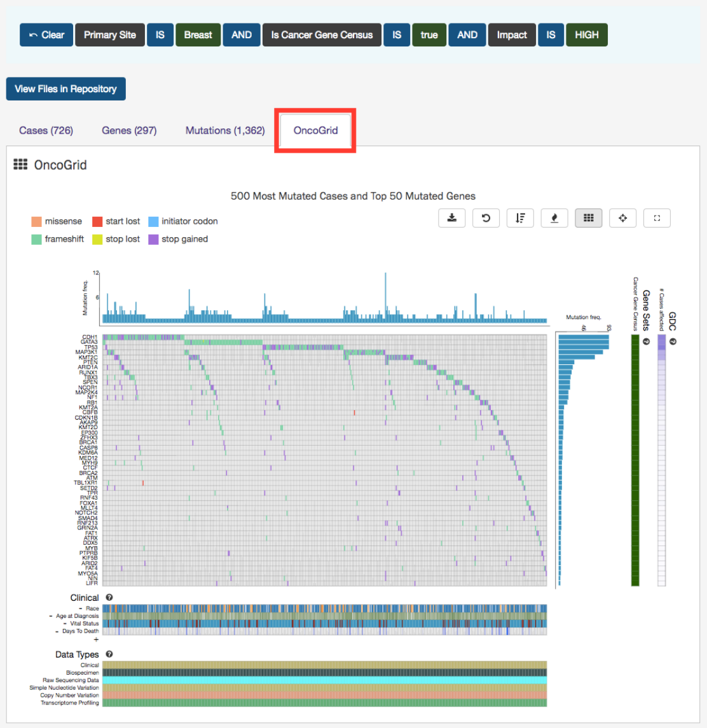Remove the Vital Status track

click(65, 624)
